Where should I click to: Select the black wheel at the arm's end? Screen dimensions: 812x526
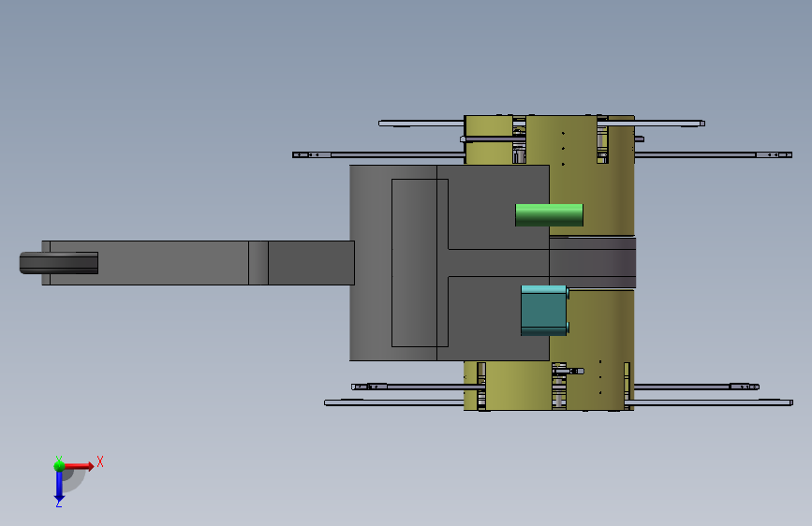point(58,263)
